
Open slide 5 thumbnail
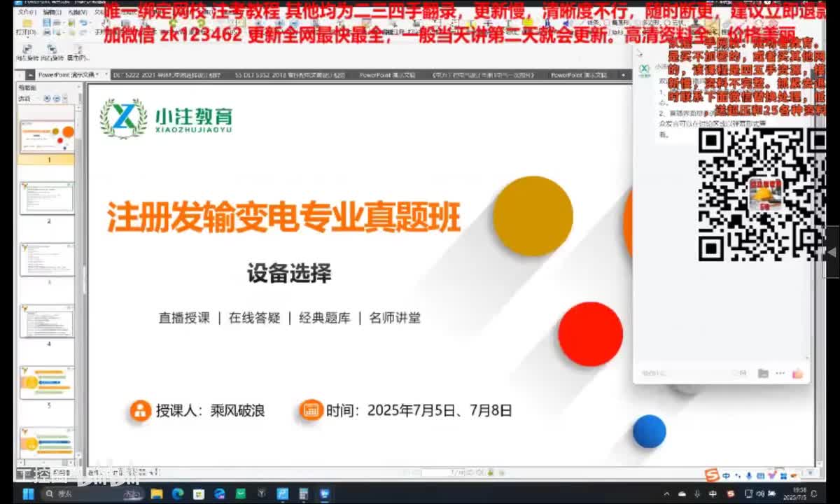coord(48,382)
